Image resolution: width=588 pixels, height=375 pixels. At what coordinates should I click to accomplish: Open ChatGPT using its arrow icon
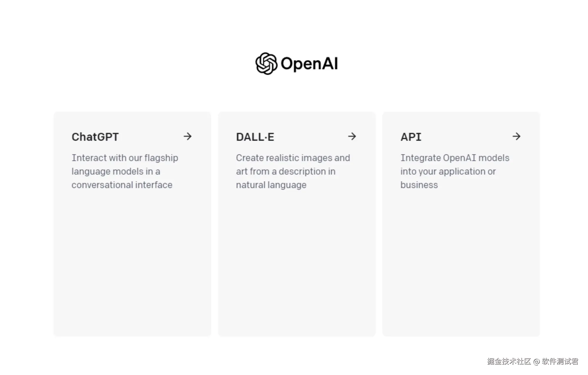point(188,136)
